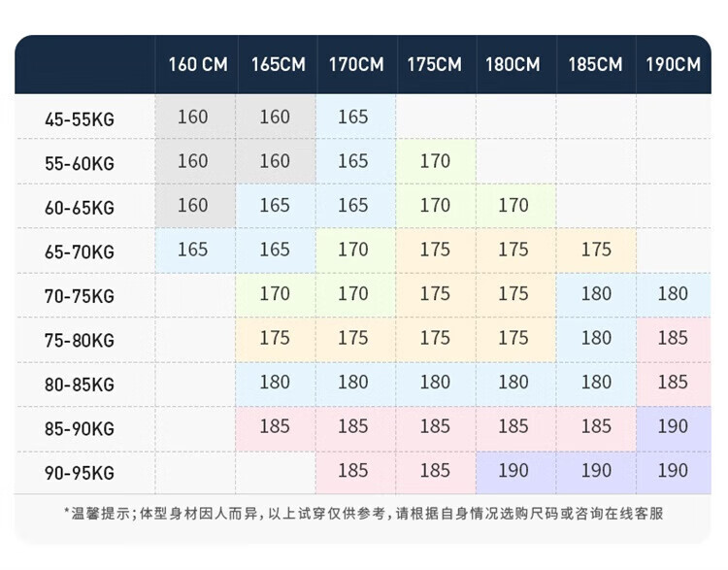Click 190 under 180CM in 90-95KG row
This screenshot has width=728, height=570.
[513, 470]
